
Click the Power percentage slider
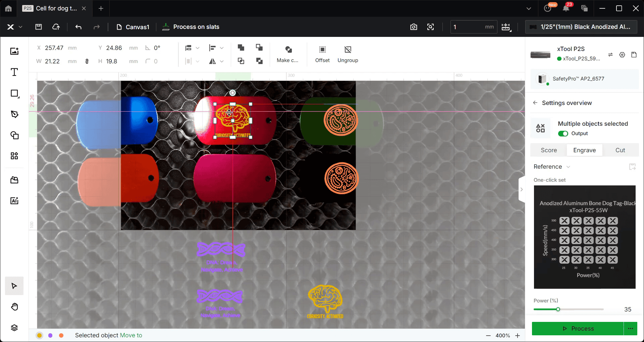(568, 309)
